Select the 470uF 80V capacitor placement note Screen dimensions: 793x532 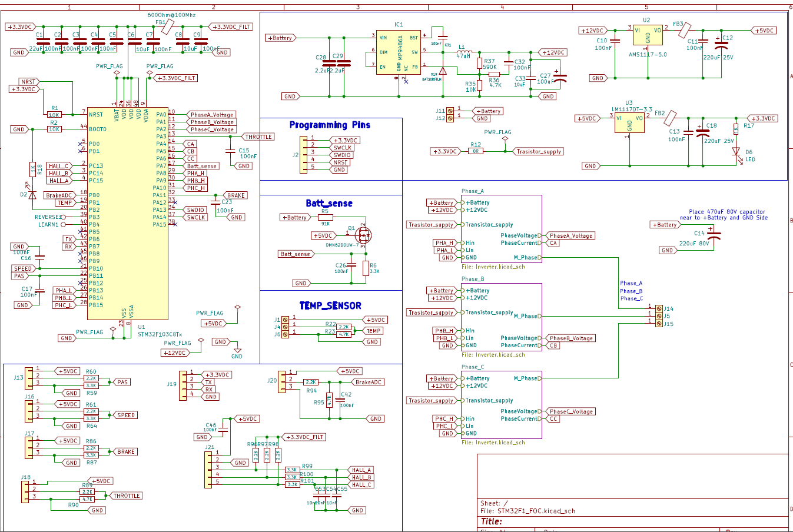pos(725,215)
